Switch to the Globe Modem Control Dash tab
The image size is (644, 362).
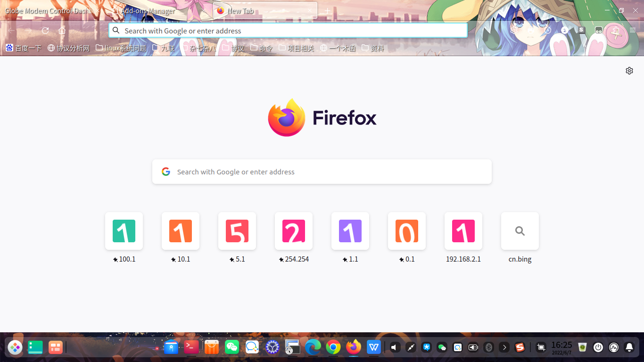click(x=47, y=10)
